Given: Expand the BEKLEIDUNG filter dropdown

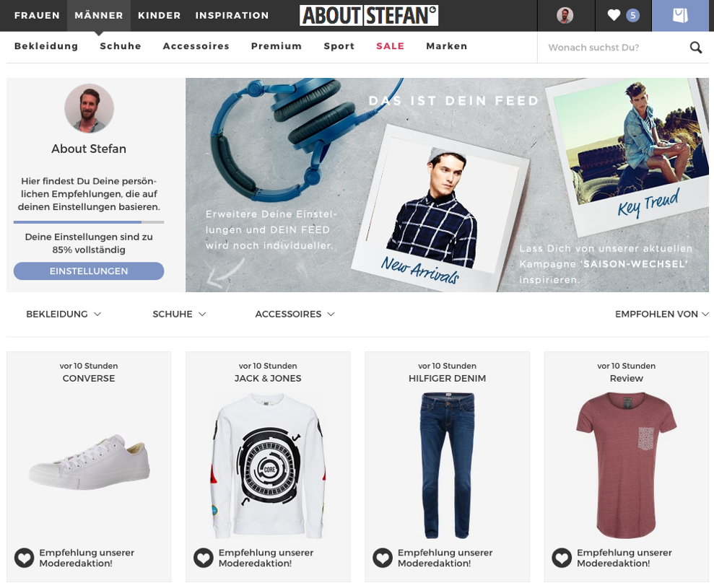Looking at the screenshot, I should tap(64, 314).
